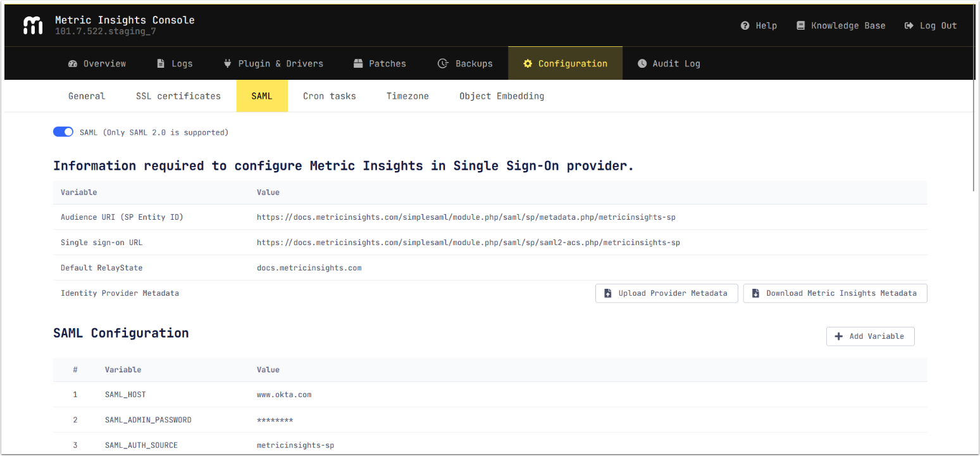This screenshot has width=980, height=456.
Task: Open Overview via the gauge icon
Action: coord(72,64)
